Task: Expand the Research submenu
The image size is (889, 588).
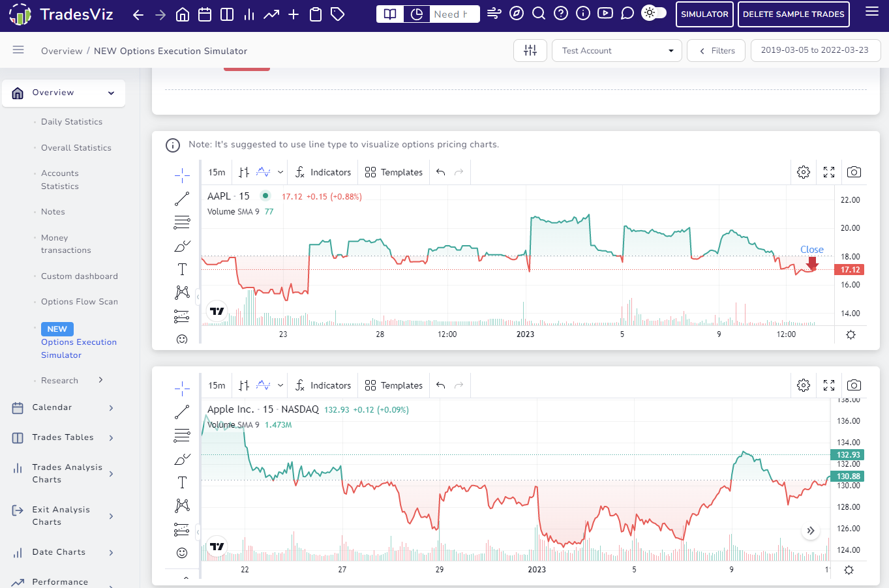Action: (72, 381)
